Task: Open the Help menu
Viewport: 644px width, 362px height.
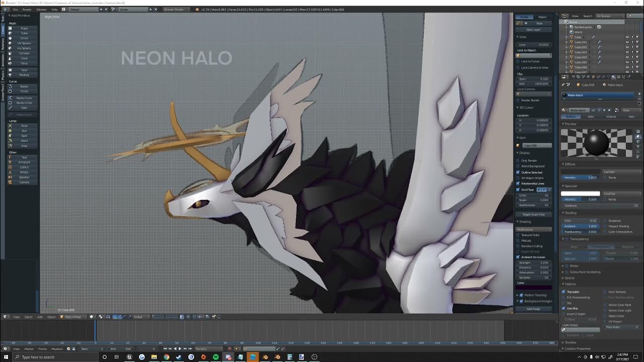Action: 54,10
